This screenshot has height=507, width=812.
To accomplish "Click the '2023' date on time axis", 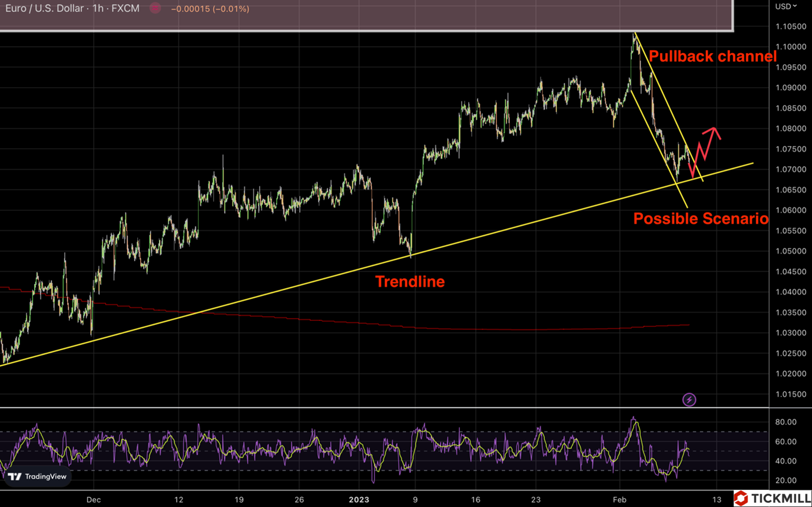I will click(x=359, y=499).
